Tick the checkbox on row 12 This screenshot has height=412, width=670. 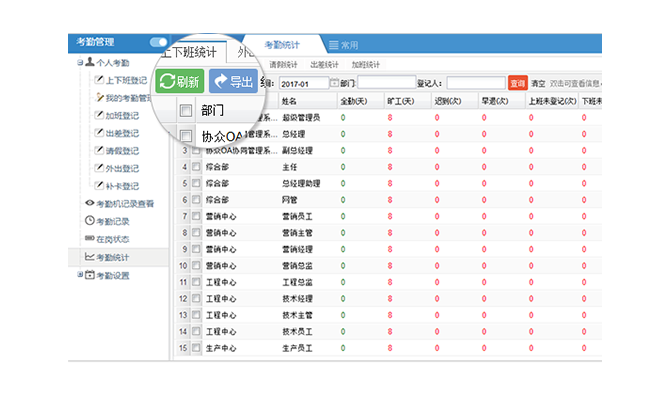[196, 298]
